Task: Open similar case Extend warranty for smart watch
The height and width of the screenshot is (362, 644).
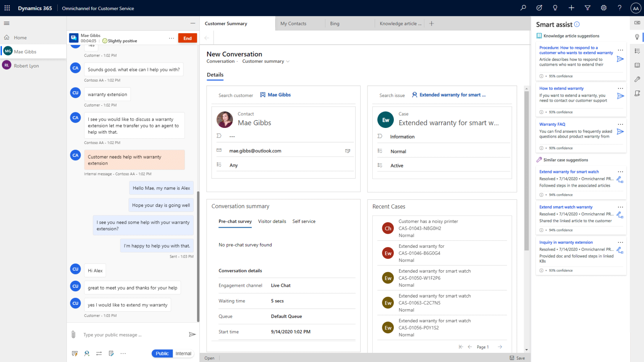Action: click(569, 172)
